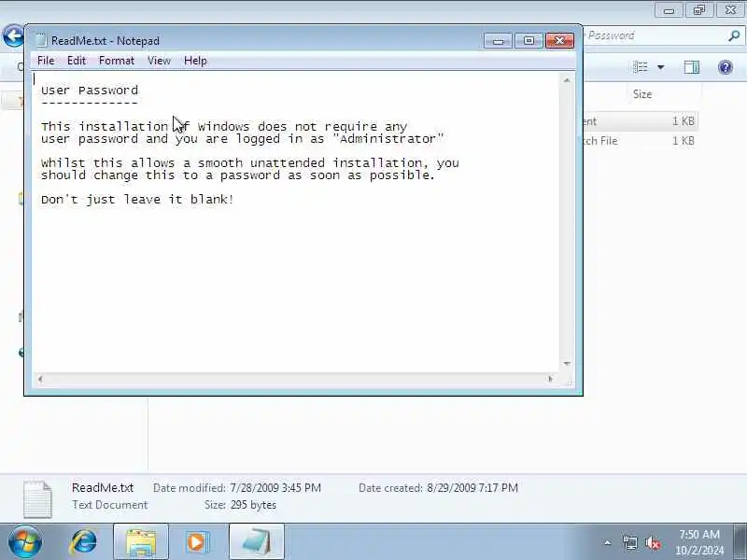Click the Explorer search magnifier icon

[734, 35]
